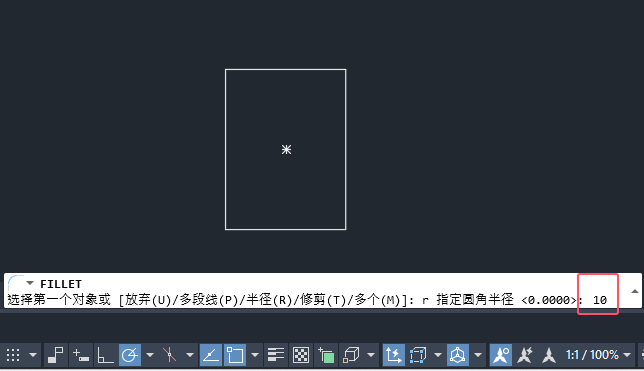
Task: Click the FILLET command icon in command line
Action: [x=15, y=283]
